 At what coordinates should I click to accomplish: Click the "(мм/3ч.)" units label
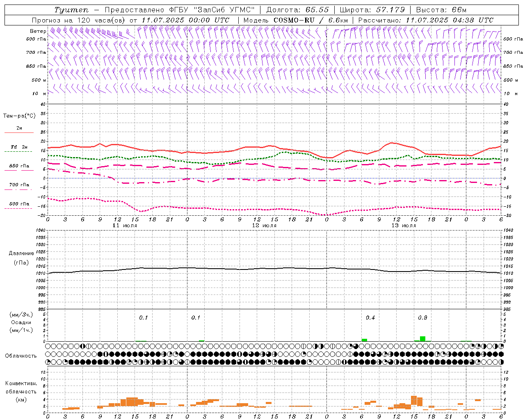(x=21, y=315)
